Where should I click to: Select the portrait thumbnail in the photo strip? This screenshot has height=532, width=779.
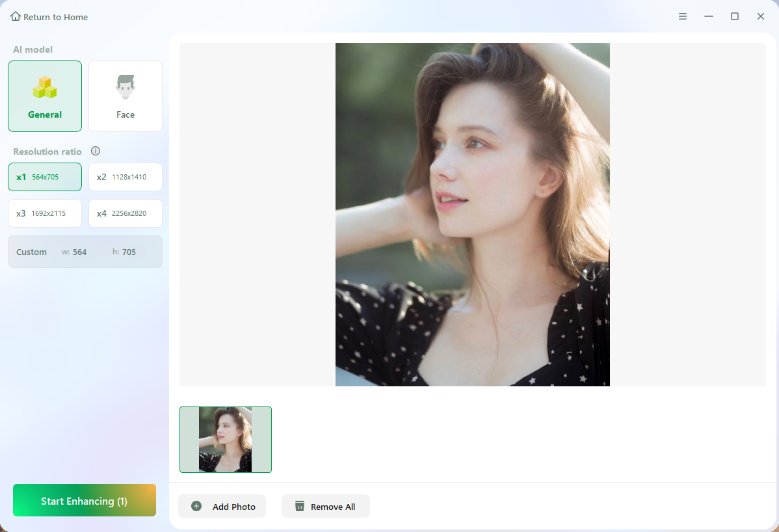(x=226, y=440)
